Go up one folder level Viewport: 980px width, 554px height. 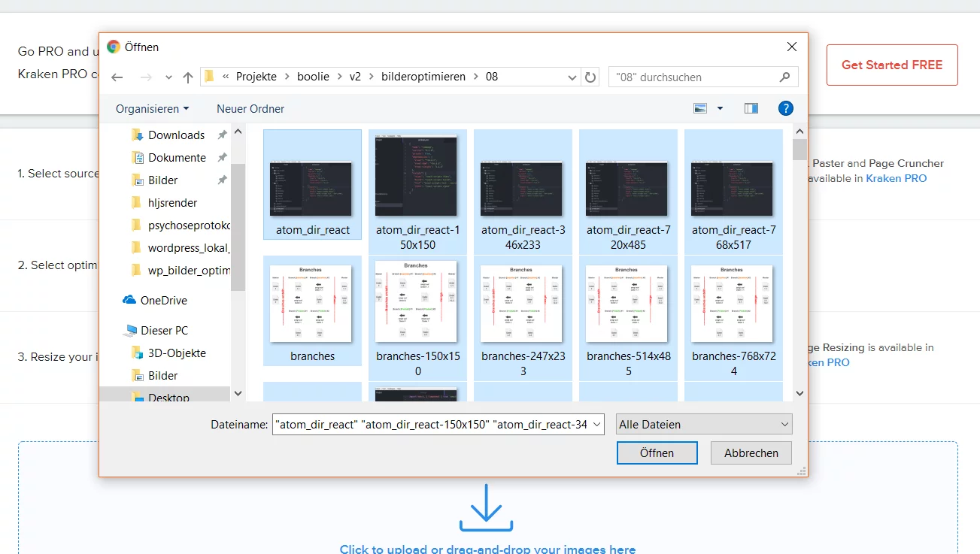(188, 77)
